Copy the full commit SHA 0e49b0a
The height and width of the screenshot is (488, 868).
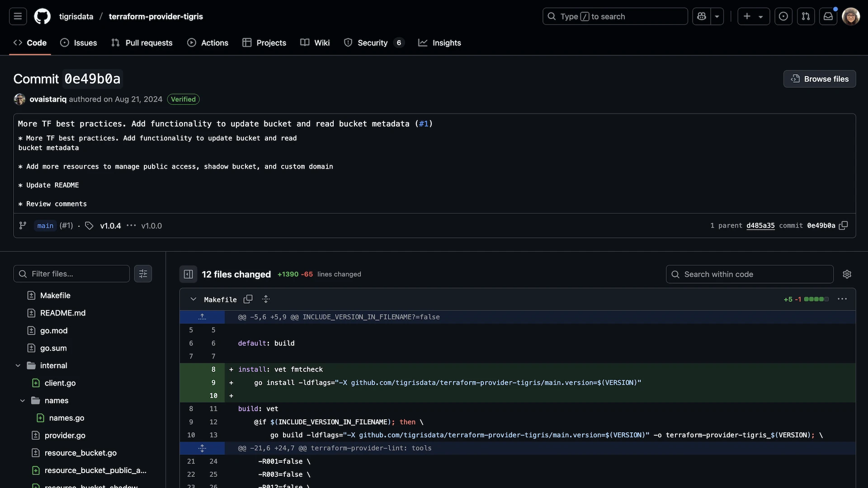click(843, 225)
